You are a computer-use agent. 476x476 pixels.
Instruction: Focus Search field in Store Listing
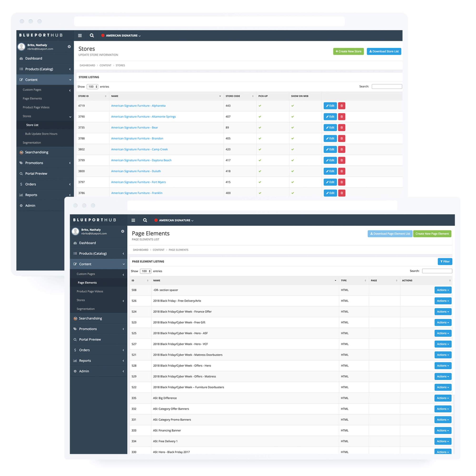tap(387, 86)
